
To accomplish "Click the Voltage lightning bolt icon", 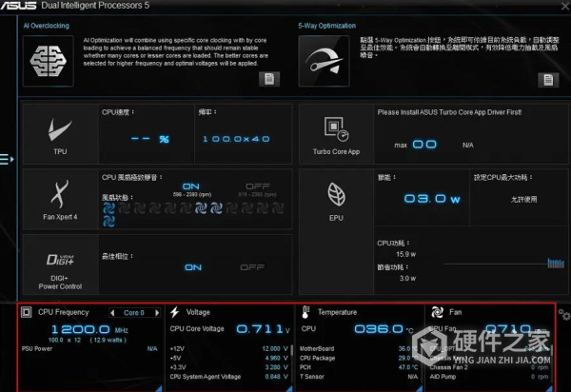I will point(175,312).
